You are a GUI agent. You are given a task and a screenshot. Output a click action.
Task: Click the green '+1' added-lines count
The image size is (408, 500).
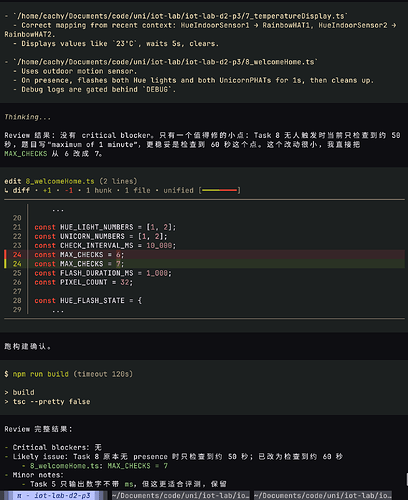pos(47,190)
